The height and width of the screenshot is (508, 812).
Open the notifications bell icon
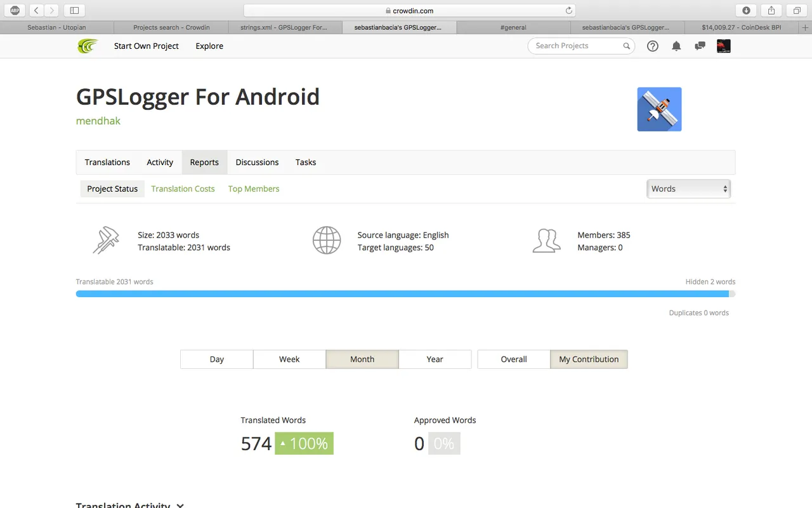(x=676, y=46)
